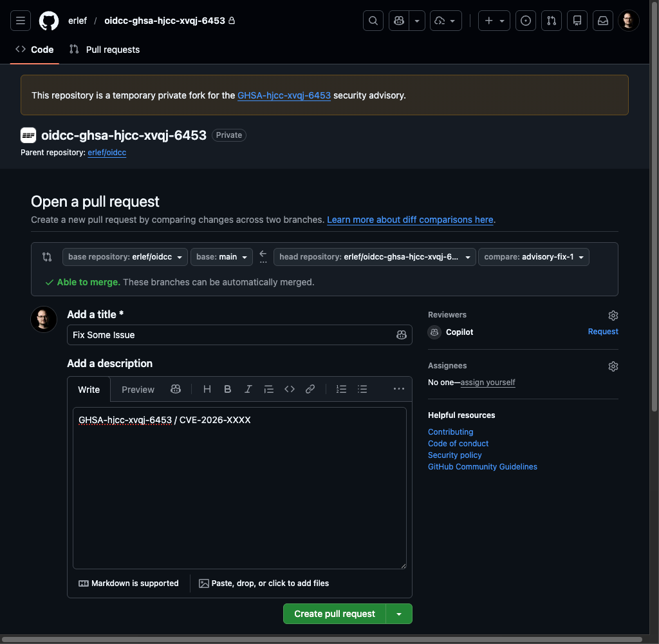Open the Reviewers settings gear

[613, 316]
